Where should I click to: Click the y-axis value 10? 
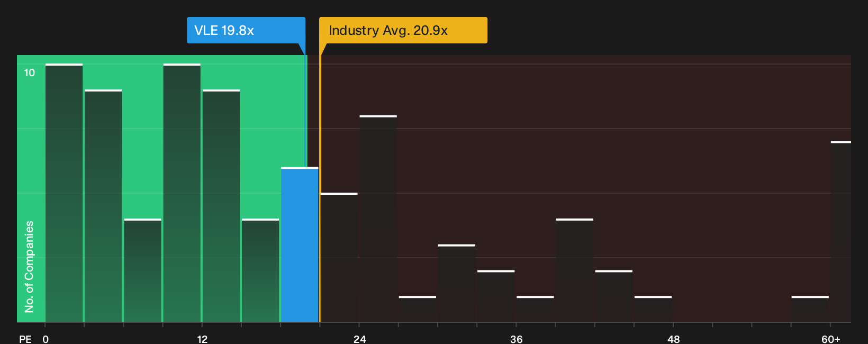(30, 73)
